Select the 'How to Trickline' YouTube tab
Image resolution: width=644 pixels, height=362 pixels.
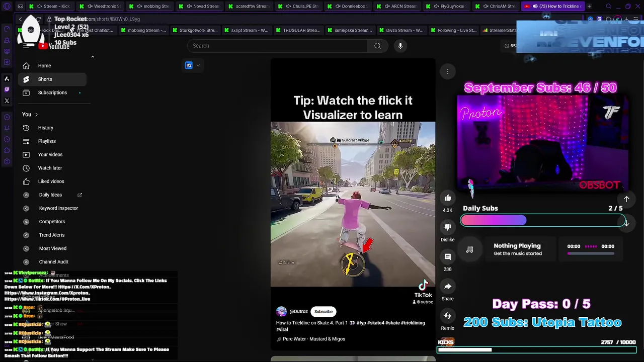552,7
